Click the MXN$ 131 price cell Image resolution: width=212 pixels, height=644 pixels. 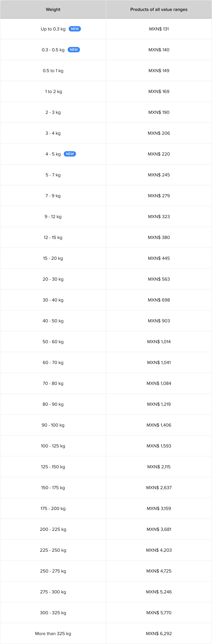pos(159,29)
